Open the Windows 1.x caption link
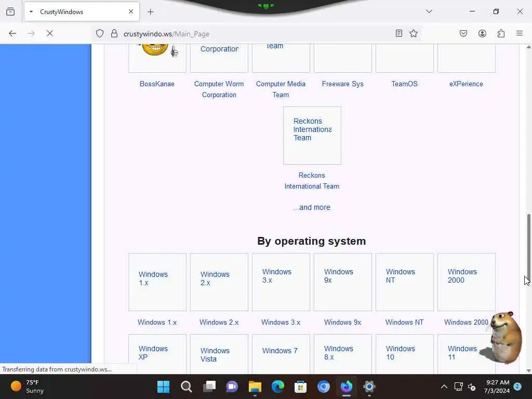This screenshot has width=532, height=399. click(x=157, y=322)
